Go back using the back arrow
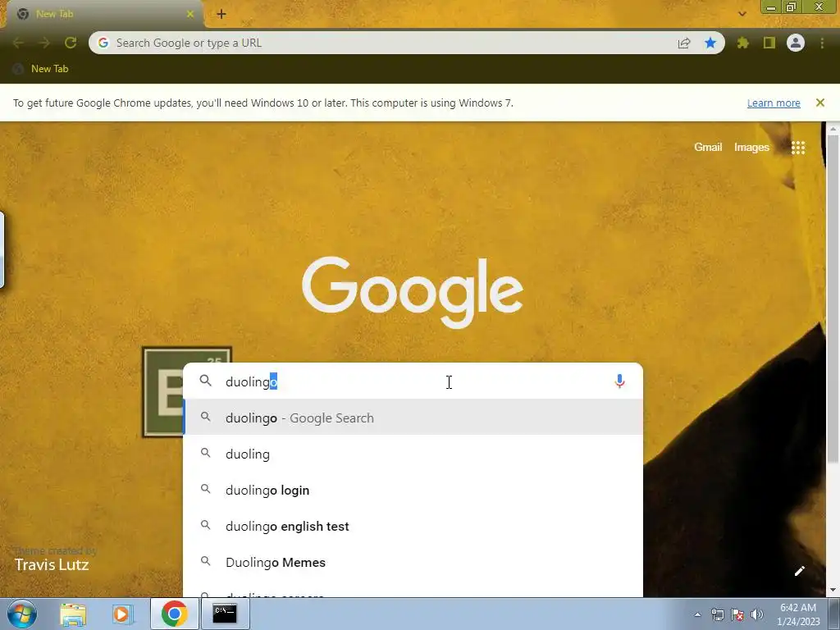 (18, 43)
